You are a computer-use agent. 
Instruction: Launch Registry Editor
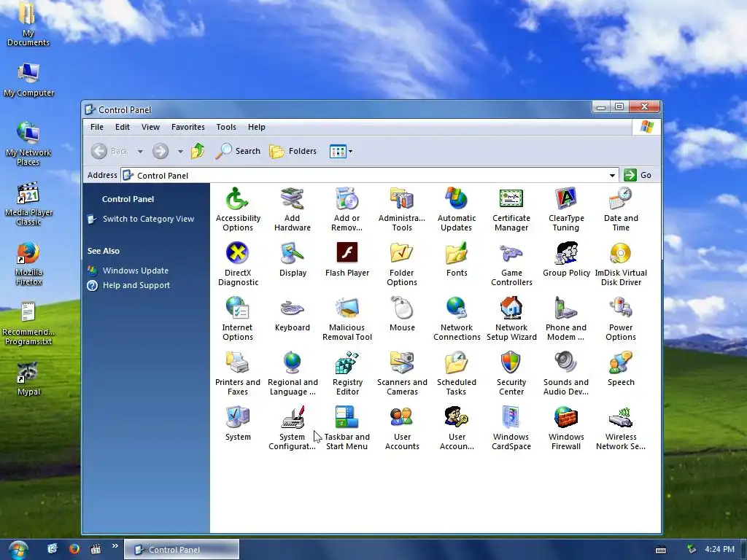pos(347,373)
